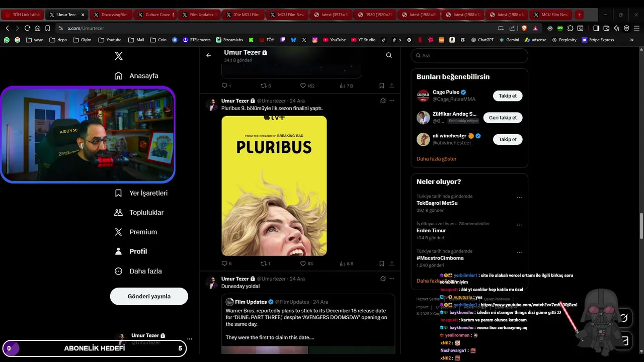Open more options on Dunesday post
The width and height of the screenshot is (644, 362).
392,279
